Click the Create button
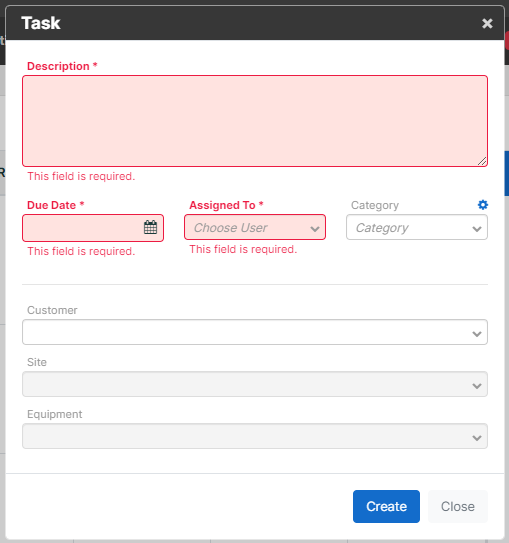Viewport: 509px width, 543px height. [x=386, y=506]
